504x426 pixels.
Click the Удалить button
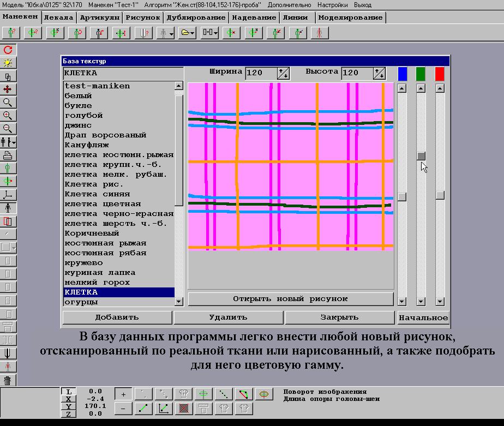tap(228, 317)
